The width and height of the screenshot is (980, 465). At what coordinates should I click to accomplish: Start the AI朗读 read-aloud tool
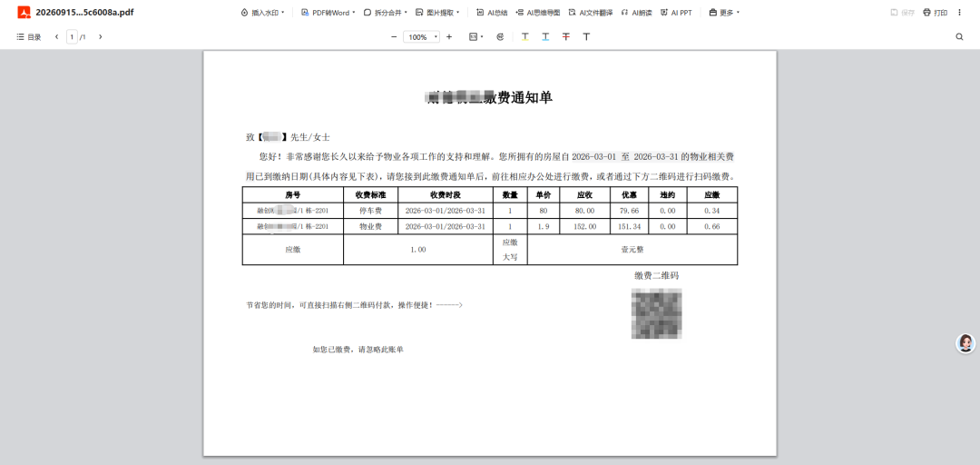pos(636,13)
